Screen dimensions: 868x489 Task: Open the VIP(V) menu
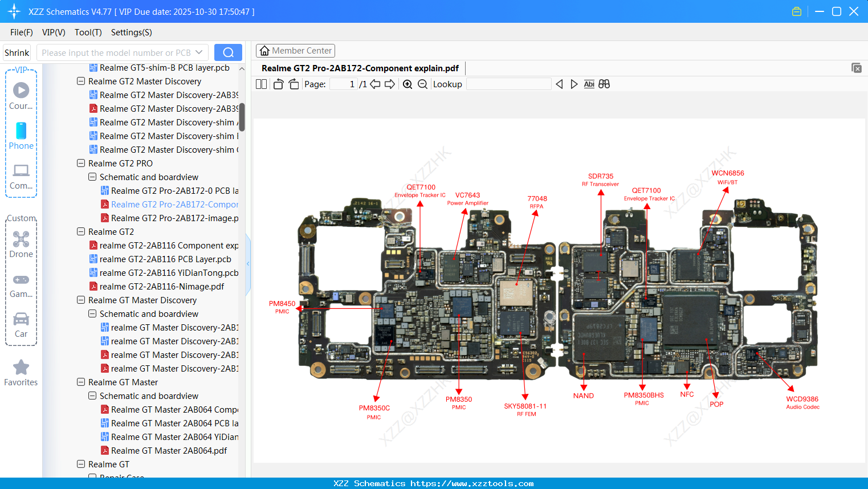coord(54,32)
